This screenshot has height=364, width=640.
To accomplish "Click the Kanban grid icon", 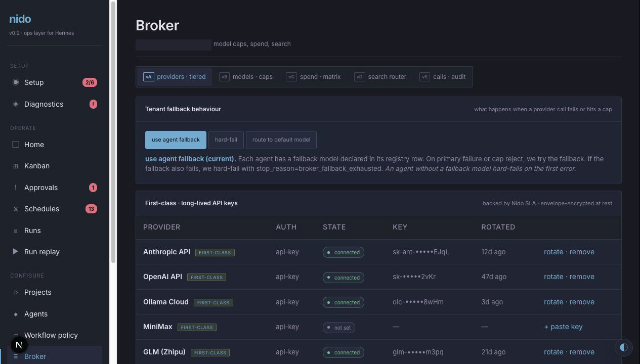I will click(x=16, y=166).
